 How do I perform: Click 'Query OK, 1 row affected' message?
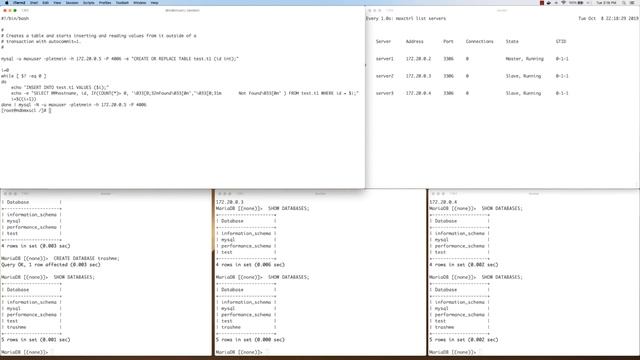(51, 264)
